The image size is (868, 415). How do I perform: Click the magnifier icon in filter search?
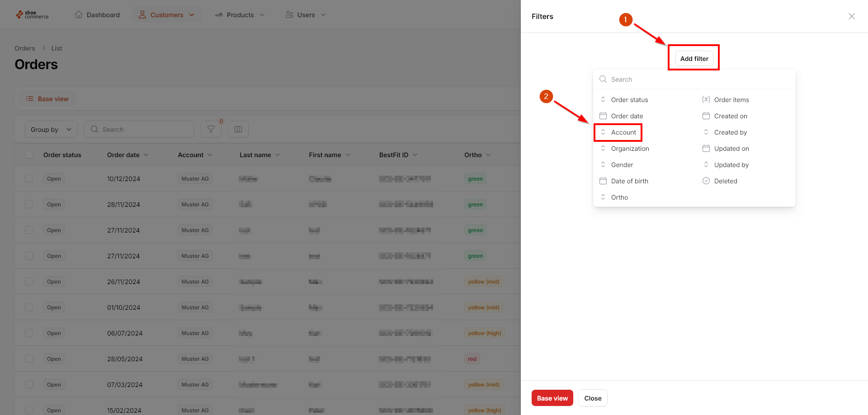pos(603,79)
